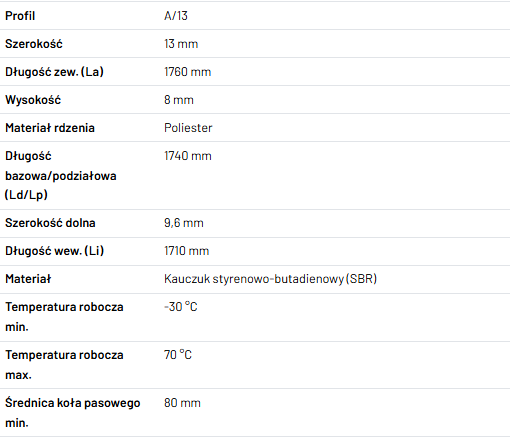Click the Szerokość dolna label
The width and height of the screenshot is (510, 437).
(x=50, y=223)
